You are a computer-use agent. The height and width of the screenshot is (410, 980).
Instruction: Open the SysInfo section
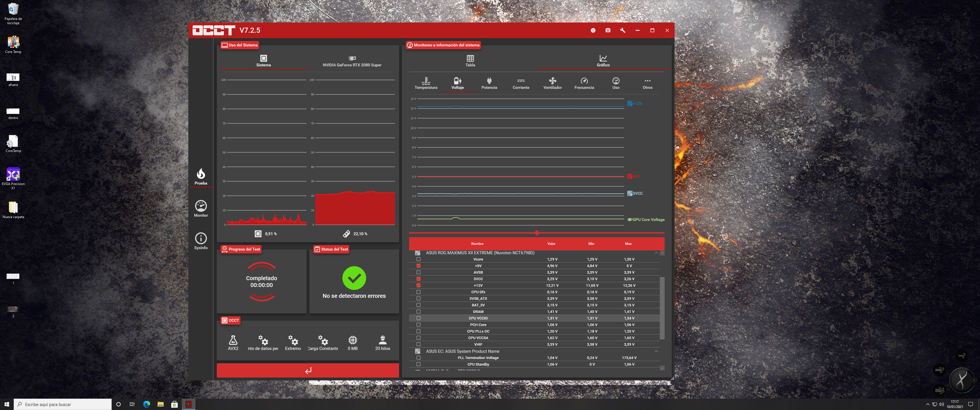click(201, 241)
